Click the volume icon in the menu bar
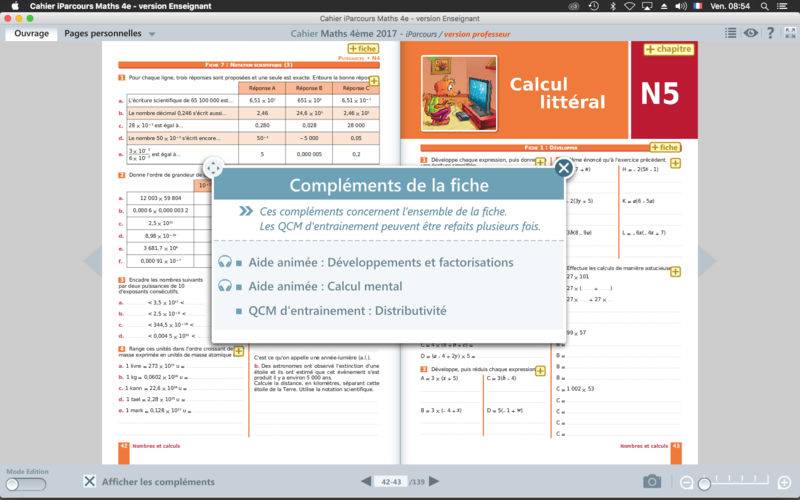Image resolution: width=800 pixels, height=500 pixels. pyautogui.click(x=681, y=6)
